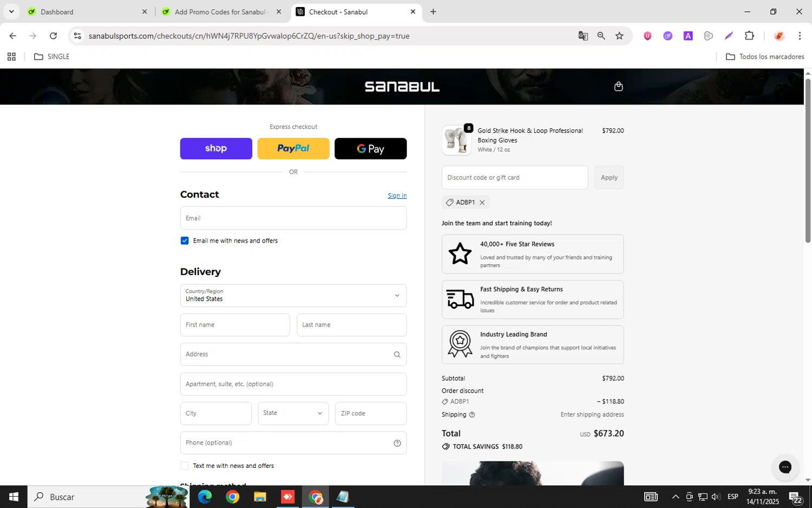This screenshot has width=812, height=508.
Task: Focus the Discount code or gift card field
Action: (x=515, y=178)
